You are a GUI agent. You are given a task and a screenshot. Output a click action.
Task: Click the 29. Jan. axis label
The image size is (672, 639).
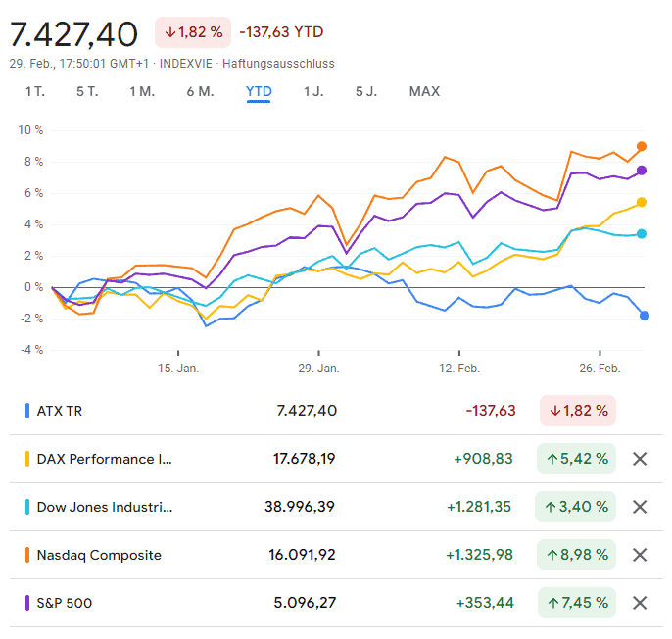click(x=319, y=369)
